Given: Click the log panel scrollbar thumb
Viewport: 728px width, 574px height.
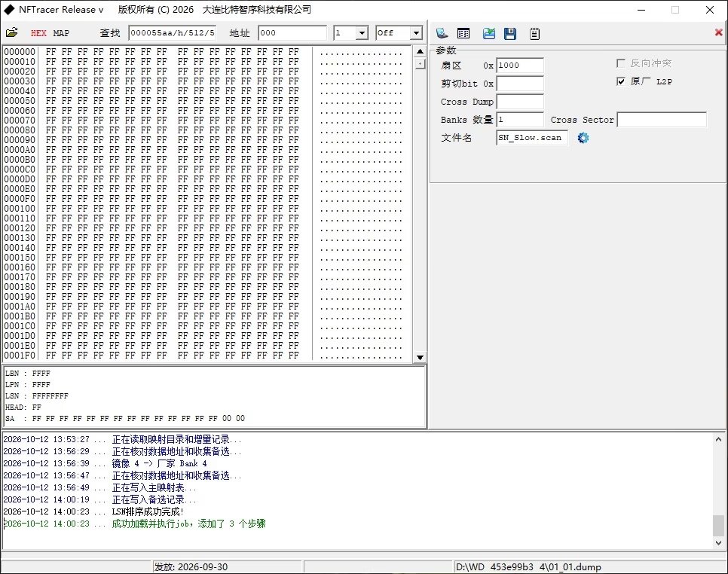Looking at the screenshot, I should (x=718, y=525).
